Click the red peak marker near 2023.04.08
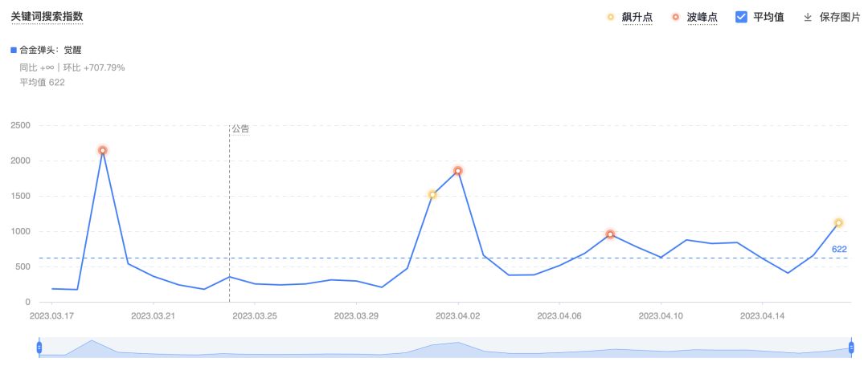Screen dimensions: 868x366 [x=611, y=234]
